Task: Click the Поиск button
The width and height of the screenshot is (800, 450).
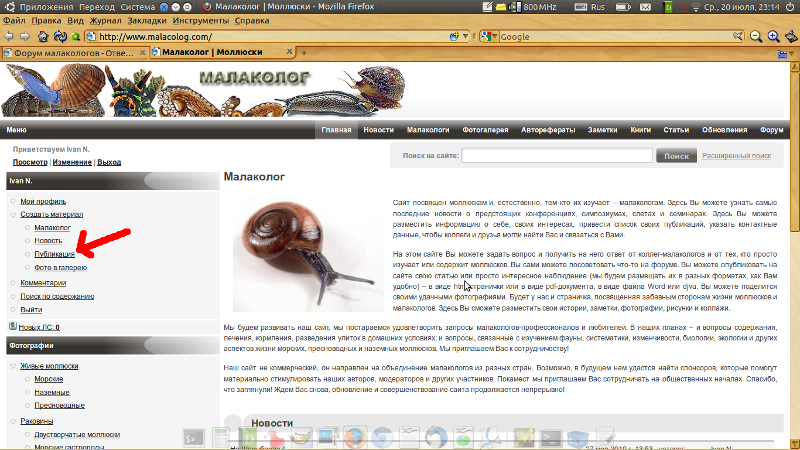Action: (676, 156)
